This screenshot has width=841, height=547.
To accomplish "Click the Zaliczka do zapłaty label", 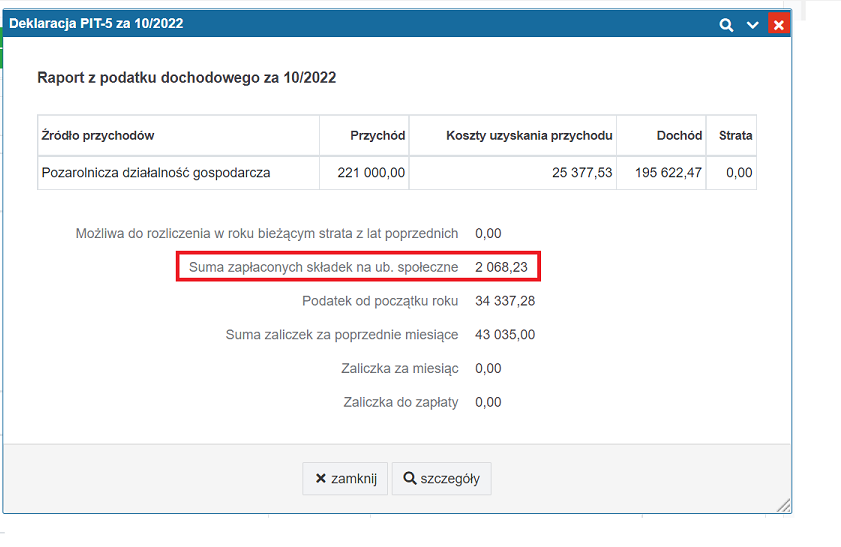I will (x=401, y=402).
